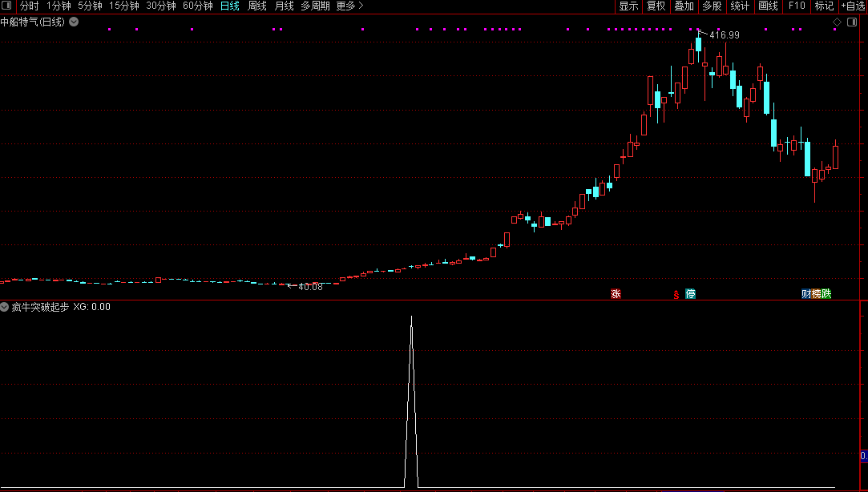The height and width of the screenshot is (492, 868).
Task: Add stock with the +自选 button
Action: [854, 6]
